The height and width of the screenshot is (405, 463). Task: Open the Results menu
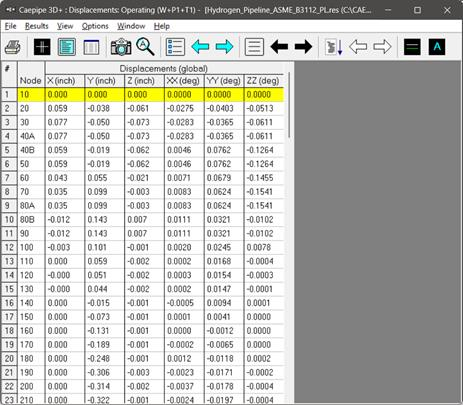[37, 26]
